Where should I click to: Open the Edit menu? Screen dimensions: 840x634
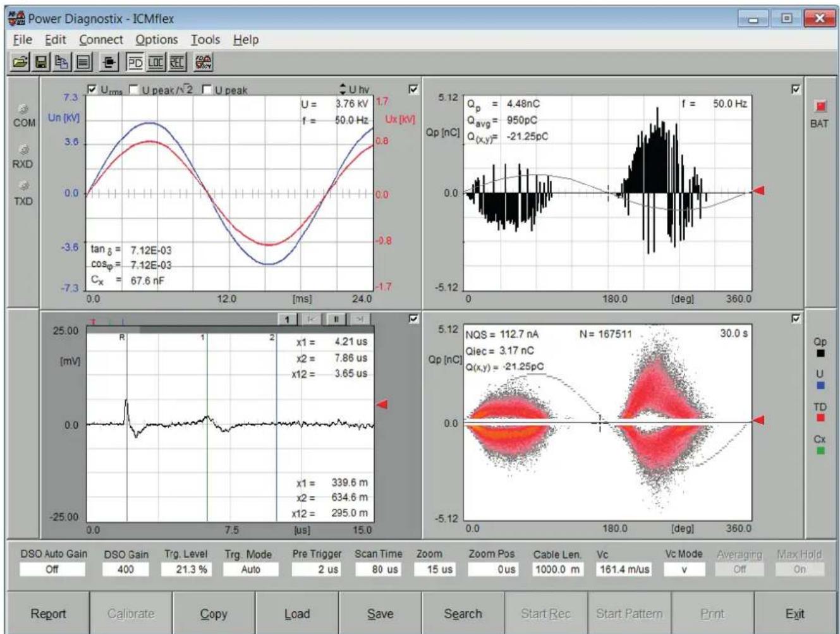[x=56, y=39]
